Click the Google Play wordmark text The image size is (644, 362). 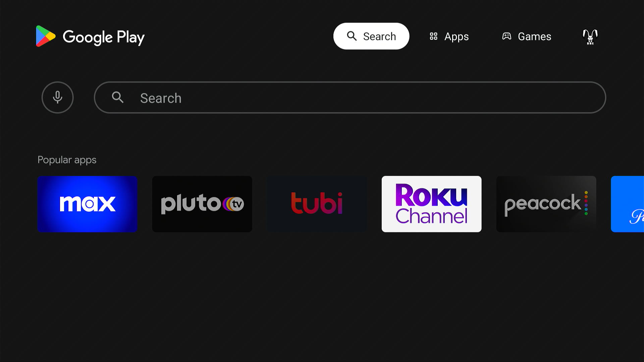point(104,37)
